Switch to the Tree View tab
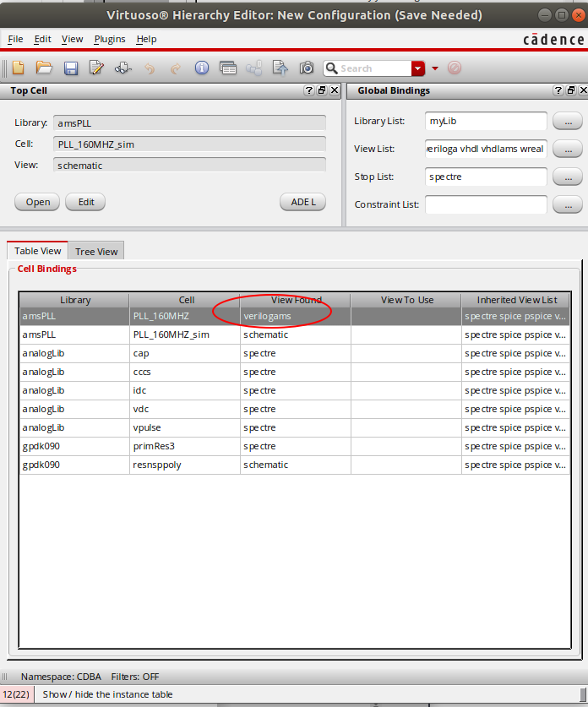This screenshot has width=588, height=707. pos(96,252)
